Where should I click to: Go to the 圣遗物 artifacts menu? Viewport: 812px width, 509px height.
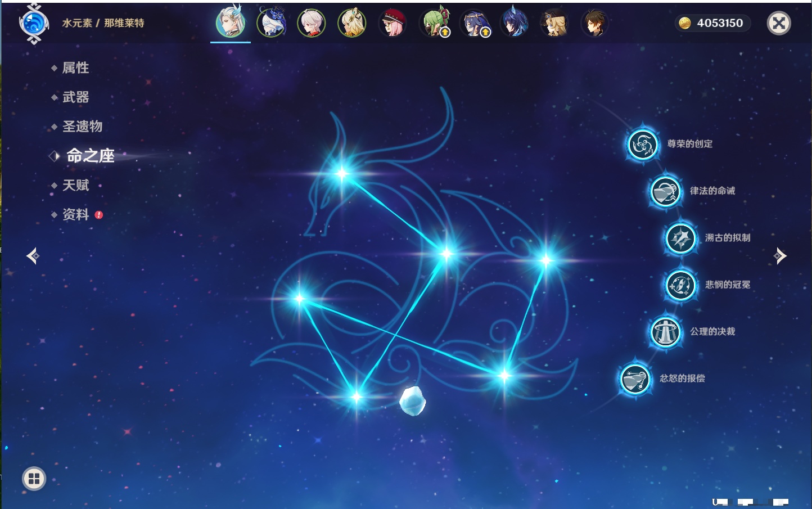[x=82, y=127]
